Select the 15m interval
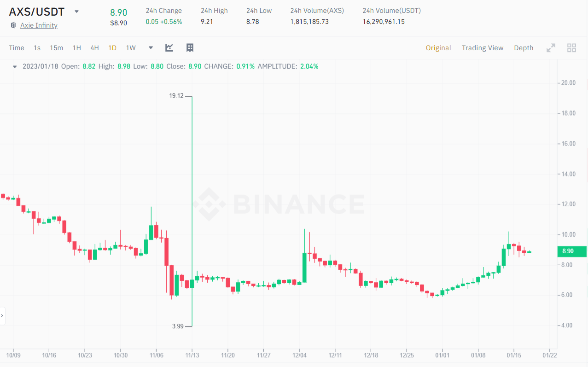 coord(57,48)
